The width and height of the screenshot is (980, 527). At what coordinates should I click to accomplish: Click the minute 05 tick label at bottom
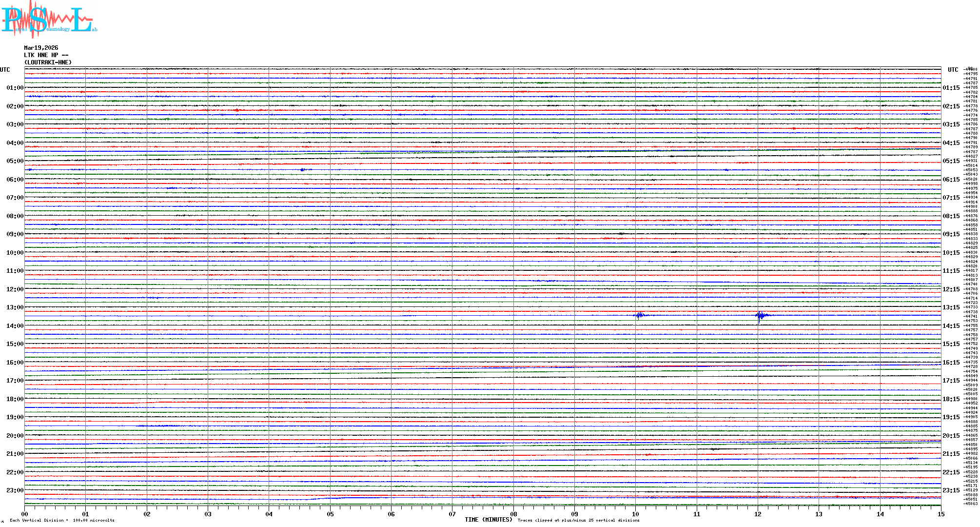pyautogui.click(x=330, y=514)
